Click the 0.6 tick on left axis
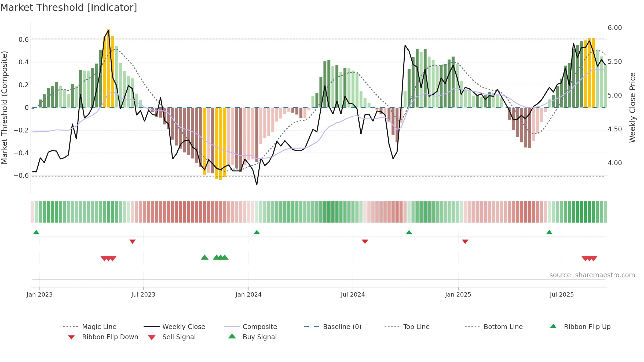The width and height of the screenshot is (644, 362). 24,40
